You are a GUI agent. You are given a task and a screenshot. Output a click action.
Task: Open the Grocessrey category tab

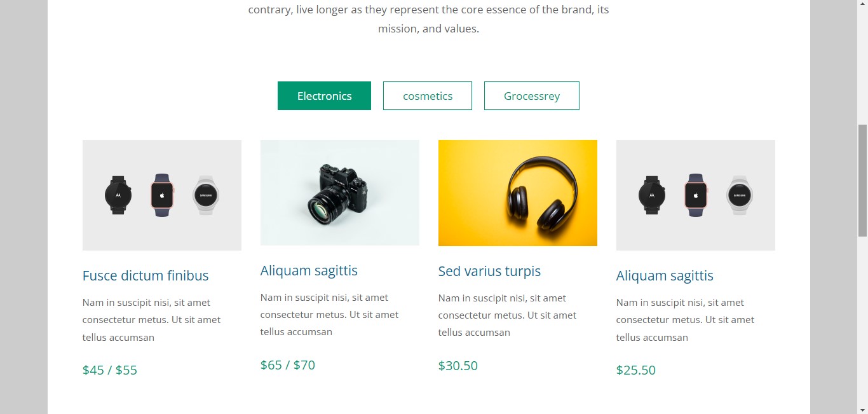tap(532, 96)
